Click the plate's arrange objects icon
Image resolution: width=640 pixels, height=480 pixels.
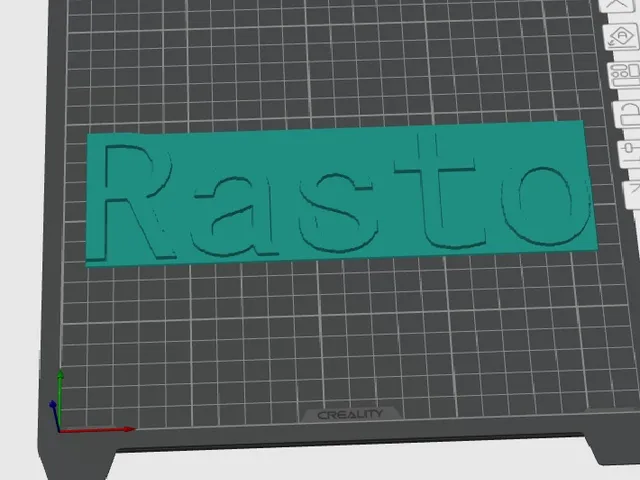coord(624,75)
